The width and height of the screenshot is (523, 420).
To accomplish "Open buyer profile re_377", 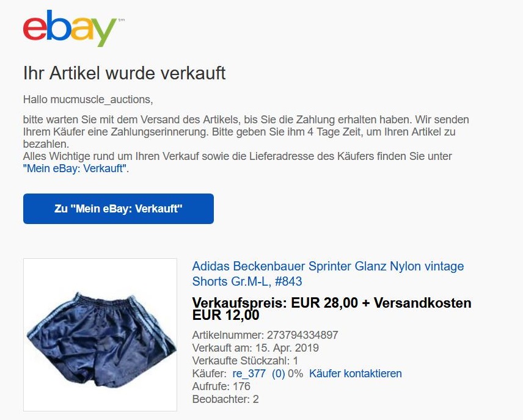I will tap(249, 374).
